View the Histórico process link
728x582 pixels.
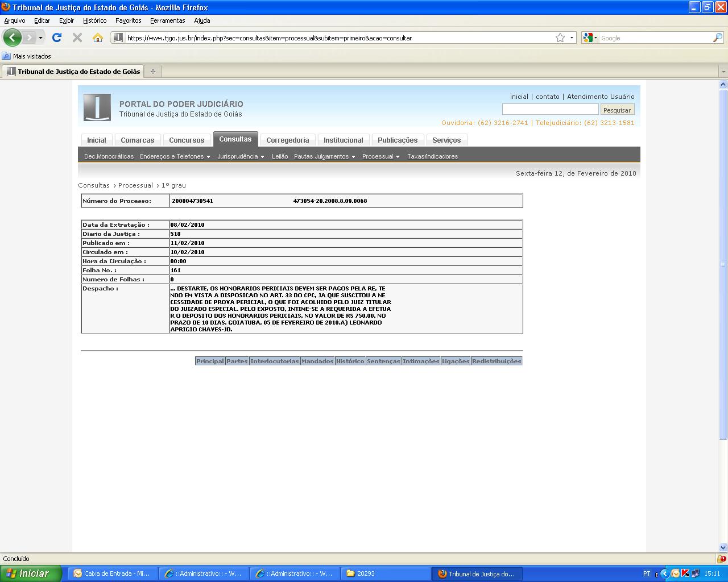(350, 361)
